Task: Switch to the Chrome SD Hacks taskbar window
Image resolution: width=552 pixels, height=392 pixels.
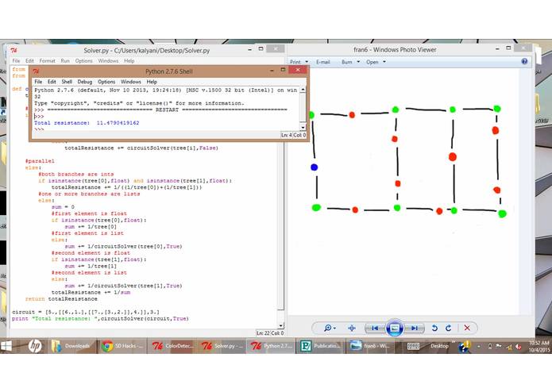Action: click(122, 346)
